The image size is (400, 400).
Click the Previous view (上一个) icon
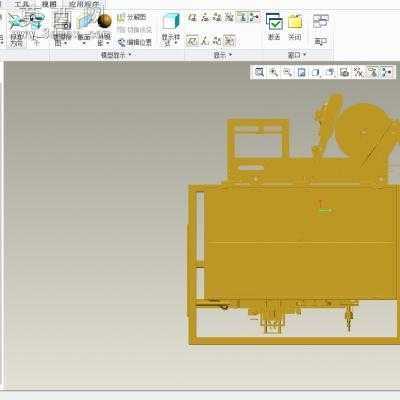coord(36,22)
